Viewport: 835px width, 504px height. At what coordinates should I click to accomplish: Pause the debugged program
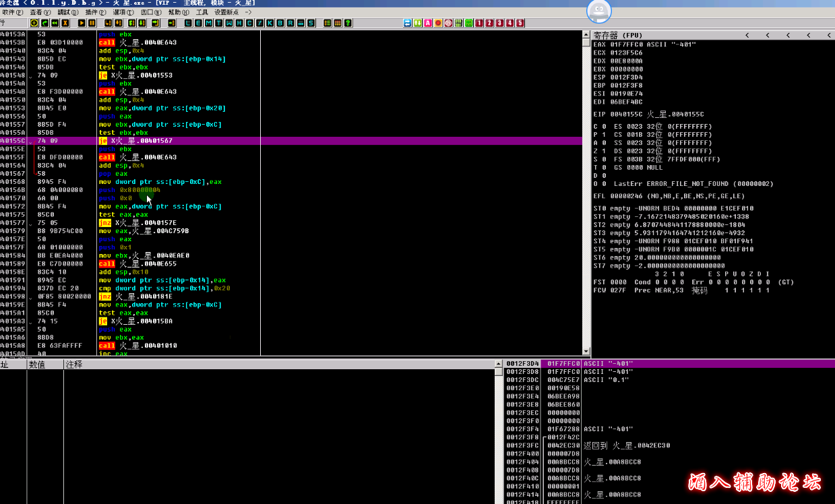(92, 23)
